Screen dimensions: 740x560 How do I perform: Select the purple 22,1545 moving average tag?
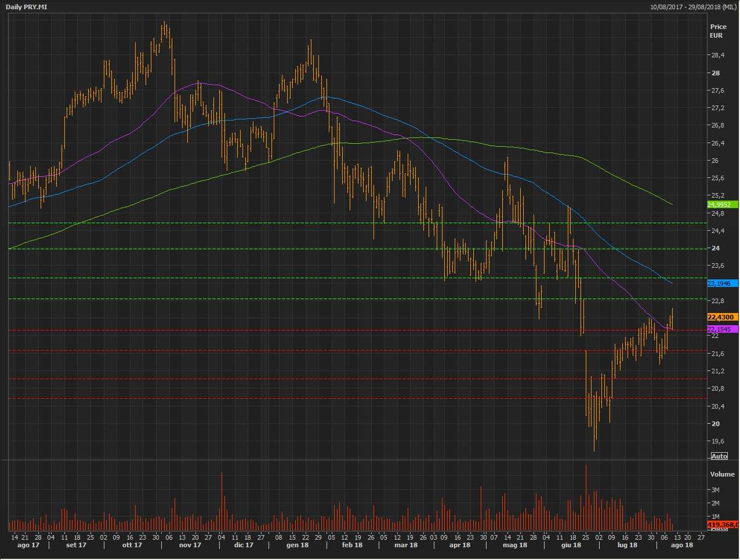pos(722,329)
